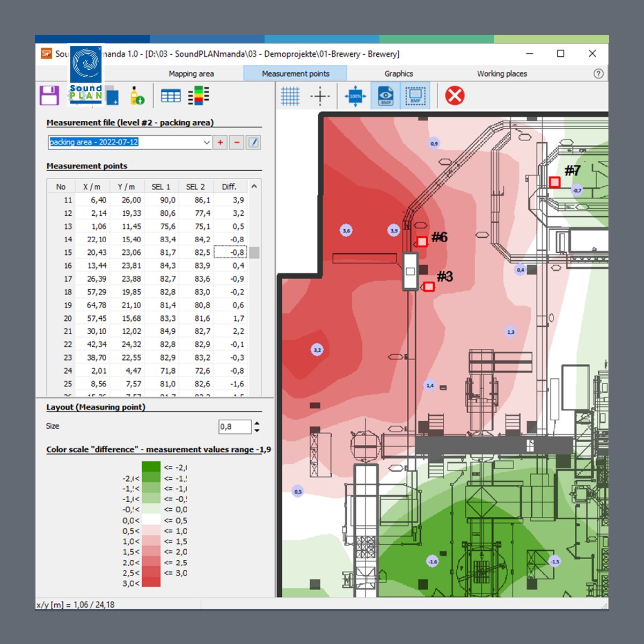Click darkest green swatch <= -2,0
Viewport: 644px width, 644px height.
click(x=151, y=467)
